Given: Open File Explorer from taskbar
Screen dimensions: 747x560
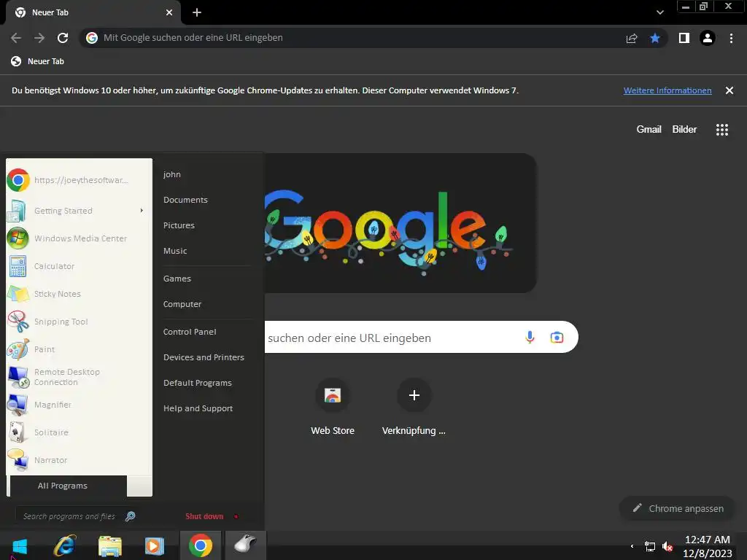Looking at the screenshot, I should point(110,545).
